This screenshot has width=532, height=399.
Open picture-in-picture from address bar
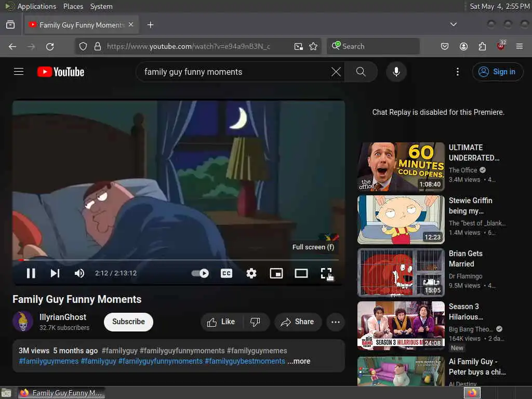click(299, 46)
